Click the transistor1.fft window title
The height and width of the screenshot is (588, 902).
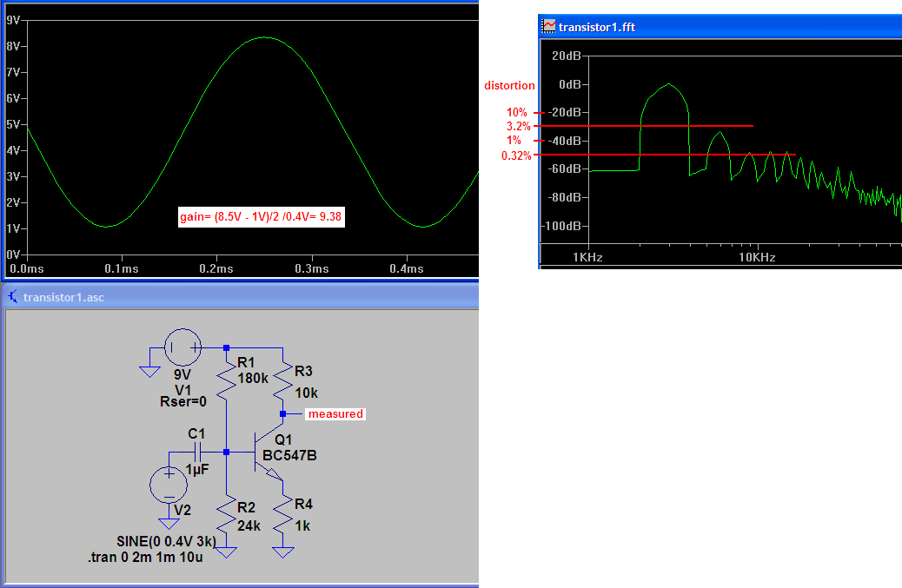point(597,27)
